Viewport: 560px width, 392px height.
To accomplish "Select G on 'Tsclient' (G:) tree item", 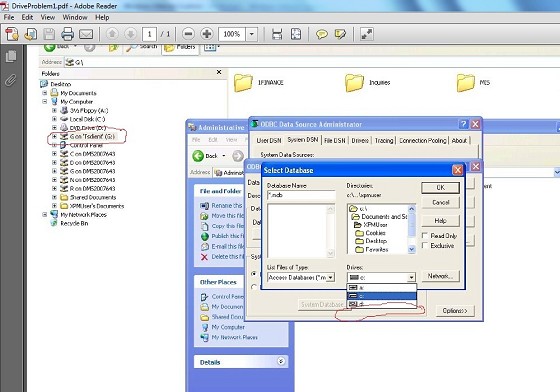I will 92,136.
